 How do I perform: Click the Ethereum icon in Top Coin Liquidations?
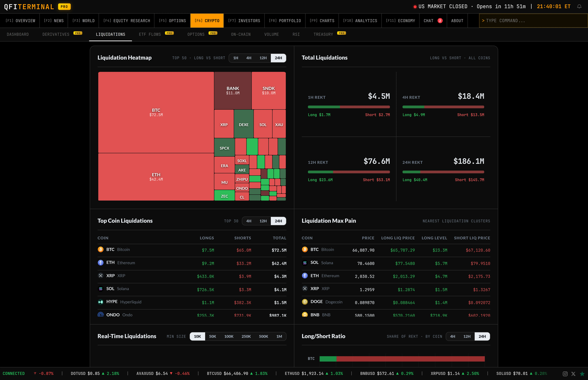coord(101,263)
